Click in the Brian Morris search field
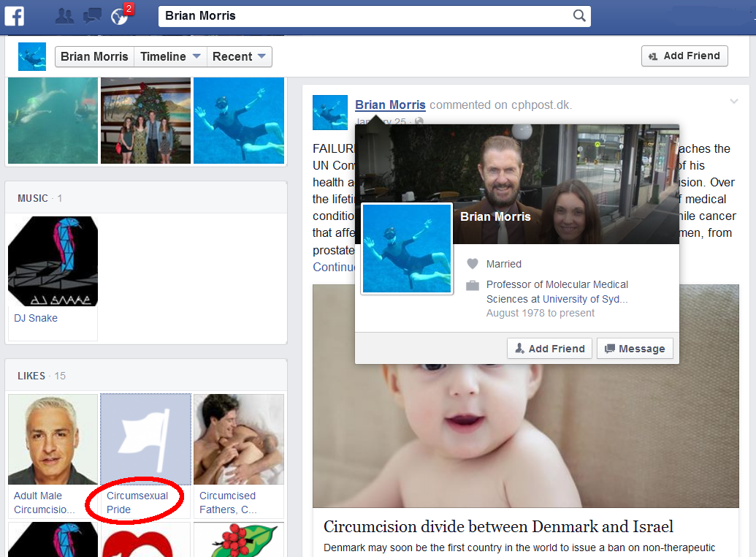This screenshot has height=557, width=756. click(365, 15)
